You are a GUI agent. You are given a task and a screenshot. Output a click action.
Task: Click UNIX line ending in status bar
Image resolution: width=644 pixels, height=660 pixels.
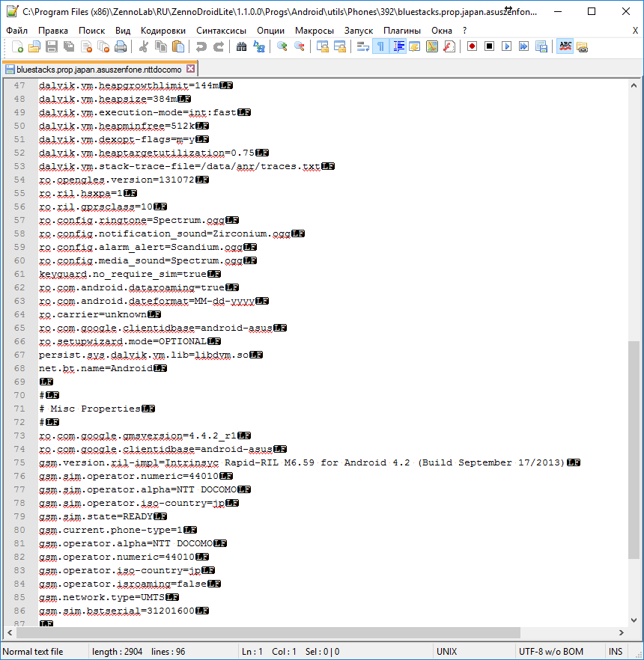446,652
